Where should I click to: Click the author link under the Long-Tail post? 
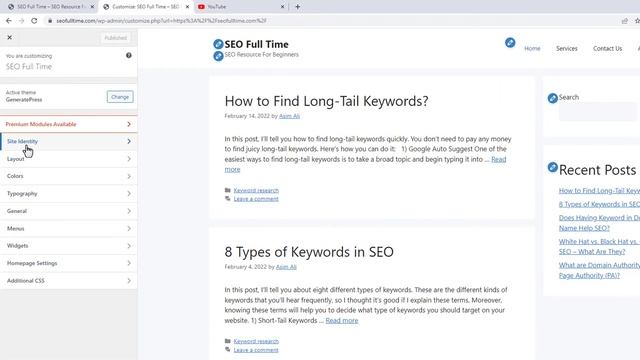[x=289, y=116]
